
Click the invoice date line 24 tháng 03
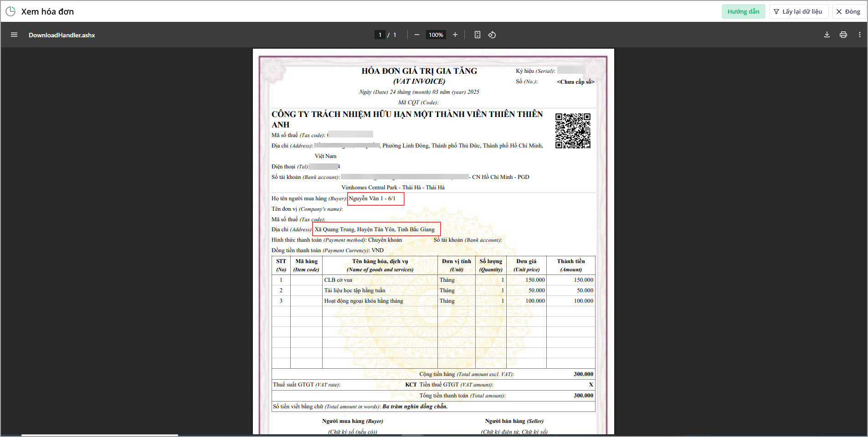[419, 92]
